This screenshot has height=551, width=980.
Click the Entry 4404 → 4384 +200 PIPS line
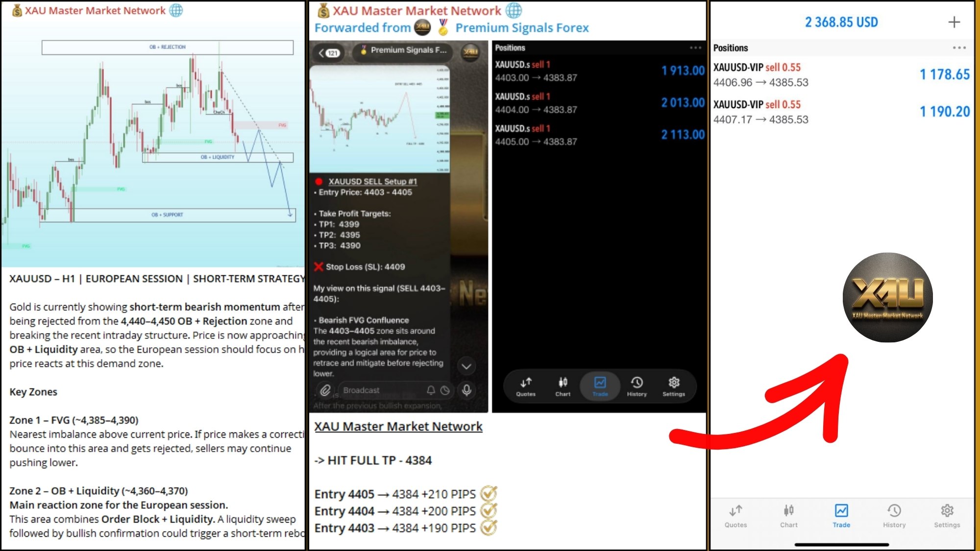pyautogui.click(x=406, y=511)
